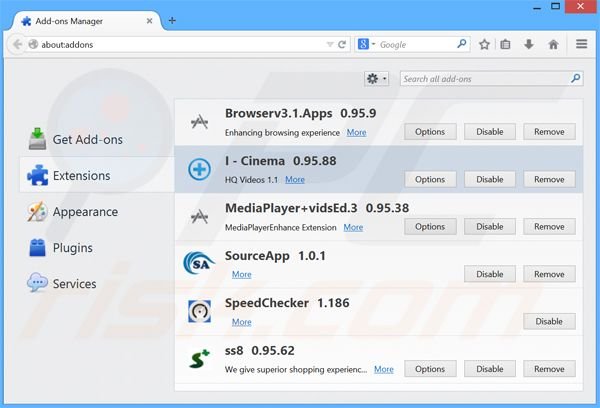The height and width of the screenshot is (408, 600).
Task: Disable the Browserv3.1.Apps extension
Action: (x=489, y=132)
